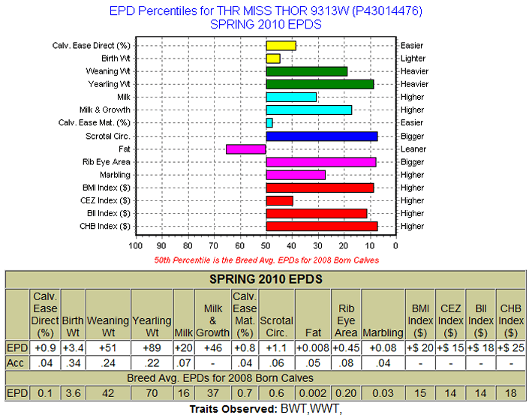Click the green Weaning Wt bar
The image size is (532, 418).
pyautogui.click(x=307, y=71)
